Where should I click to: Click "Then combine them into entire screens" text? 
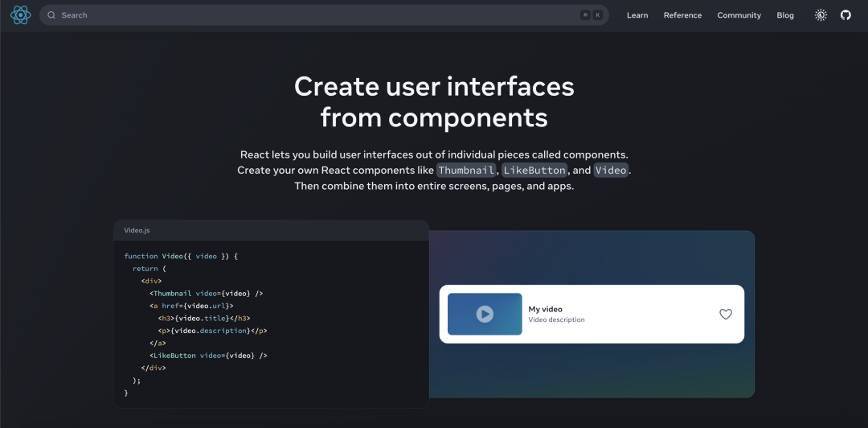391,187
